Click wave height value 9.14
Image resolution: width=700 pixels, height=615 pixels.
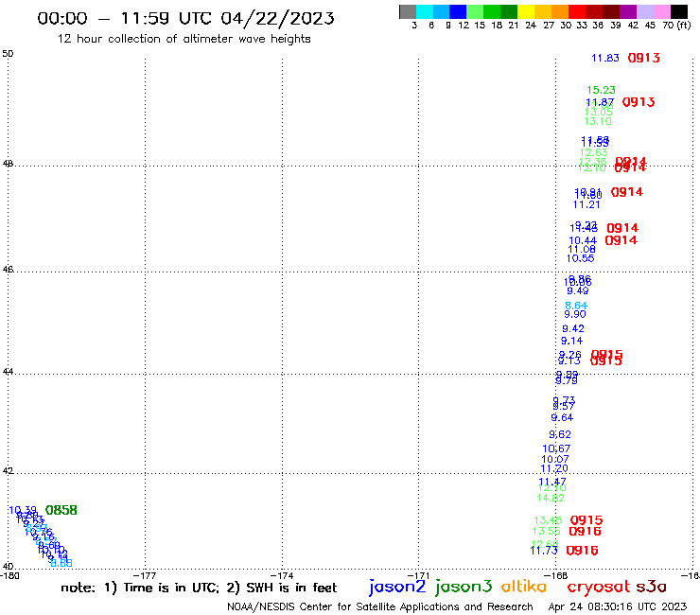tap(572, 342)
